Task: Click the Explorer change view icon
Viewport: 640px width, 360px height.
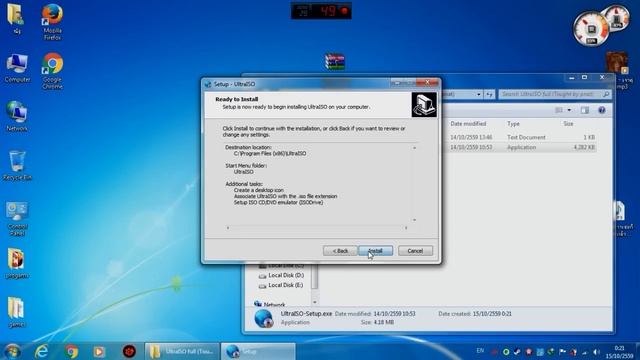Action: click(559, 110)
